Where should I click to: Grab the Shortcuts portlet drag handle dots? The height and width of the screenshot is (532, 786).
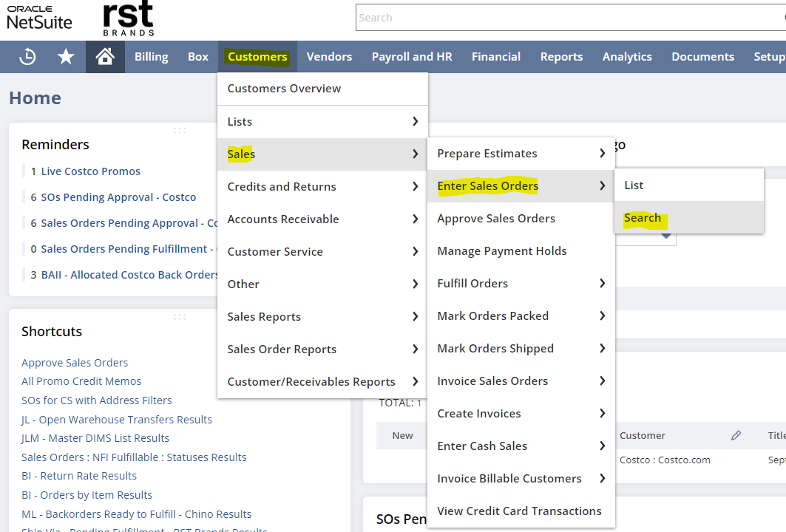click(x=180, y=317)
